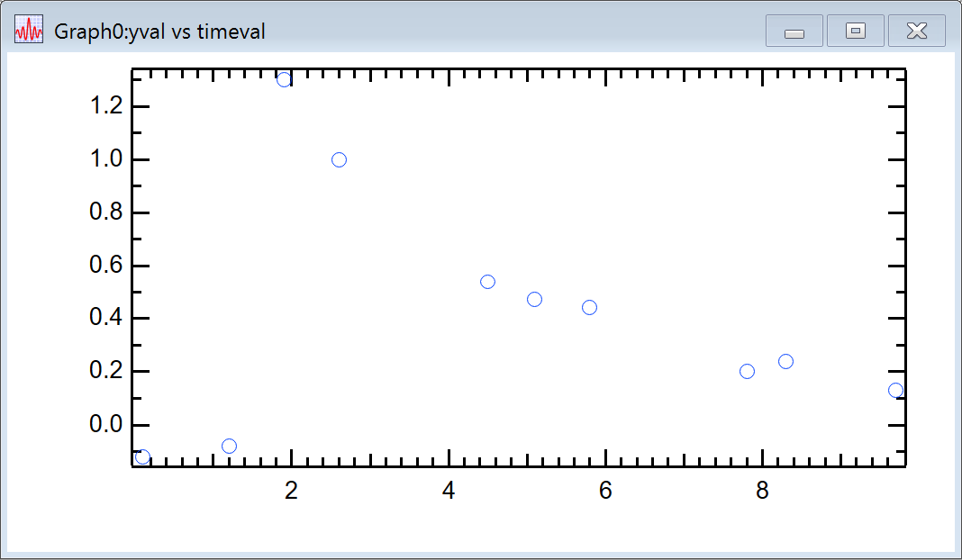962x560 pixels.
Task: Click the 4 label on the bottom axis
Action: point(449,491)
